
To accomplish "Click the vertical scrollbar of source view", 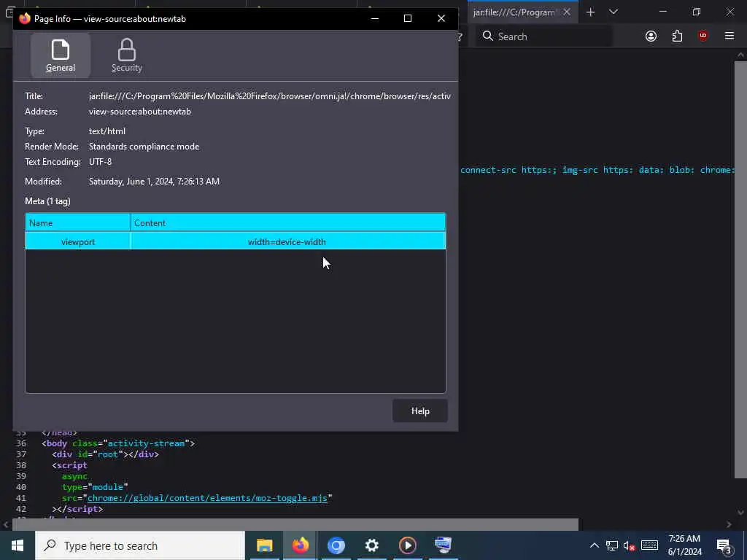I will [740, 269].
